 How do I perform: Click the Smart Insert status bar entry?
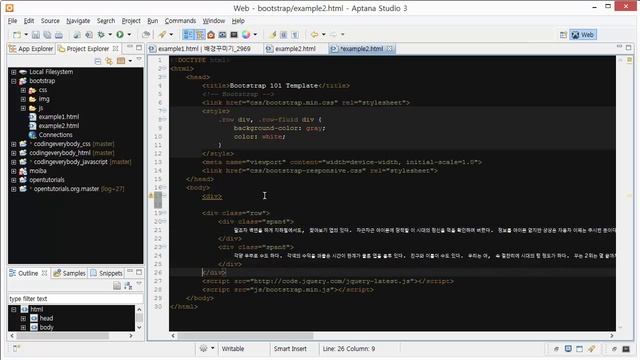tap(290, 349)
